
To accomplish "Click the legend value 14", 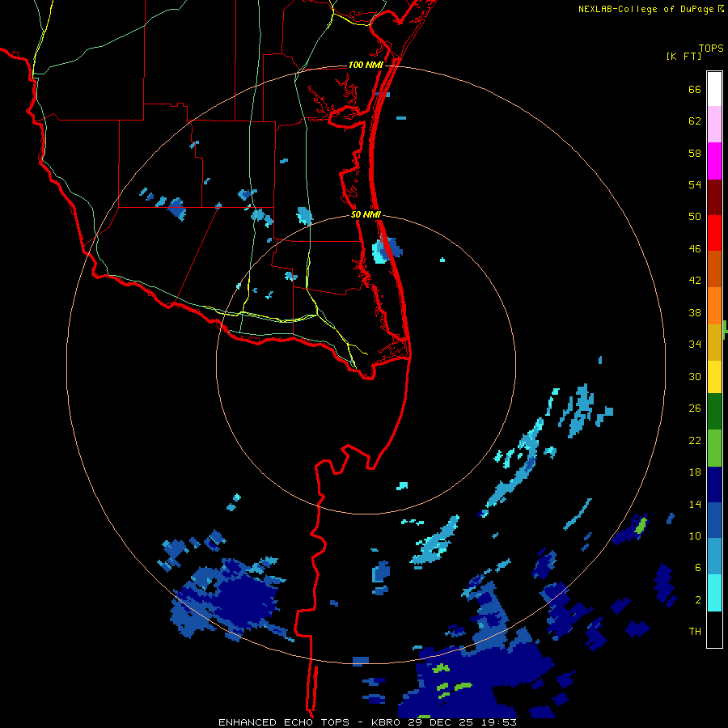I will tap(695, 504).
